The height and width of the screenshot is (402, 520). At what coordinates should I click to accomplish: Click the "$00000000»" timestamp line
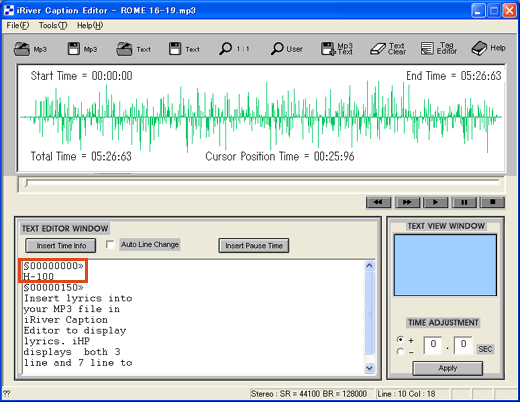[x=53, y=266]
